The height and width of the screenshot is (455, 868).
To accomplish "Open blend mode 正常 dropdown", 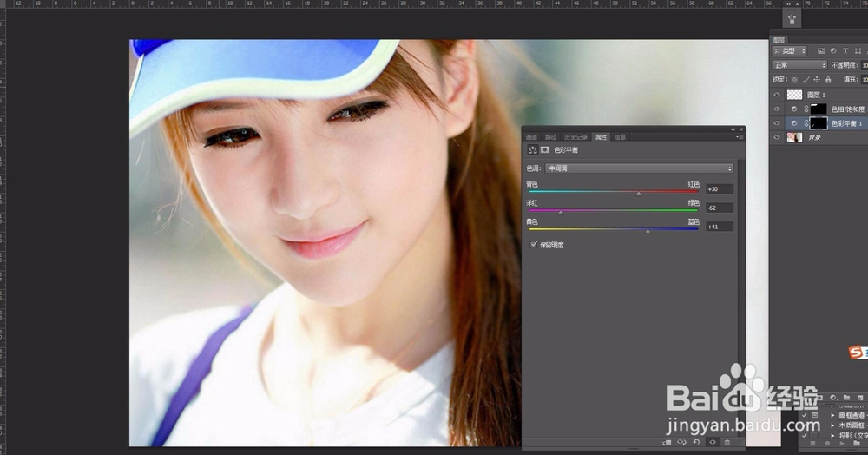I will pyautogui.click(x=799, y=65).
